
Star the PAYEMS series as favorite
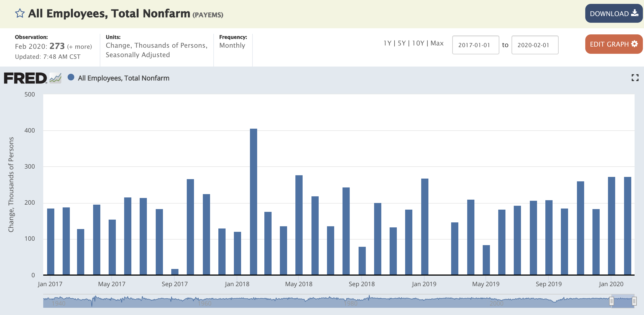(x=19, y=13)
